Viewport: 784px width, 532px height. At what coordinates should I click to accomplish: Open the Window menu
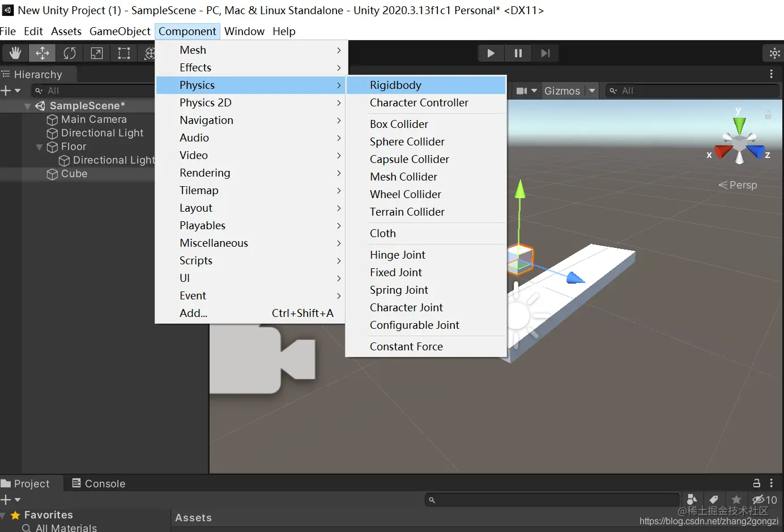click(244, 31)
